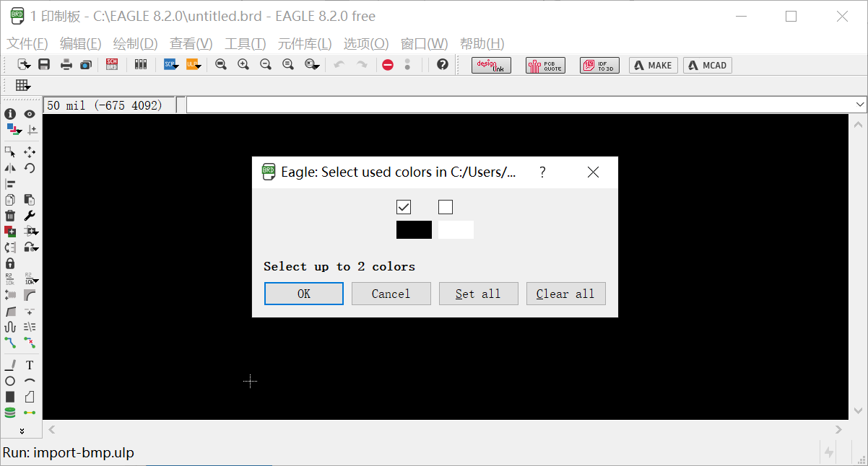Expand the command line history dropdown
The width and height of the screenshot is (868, 466).
pos(860,105)
